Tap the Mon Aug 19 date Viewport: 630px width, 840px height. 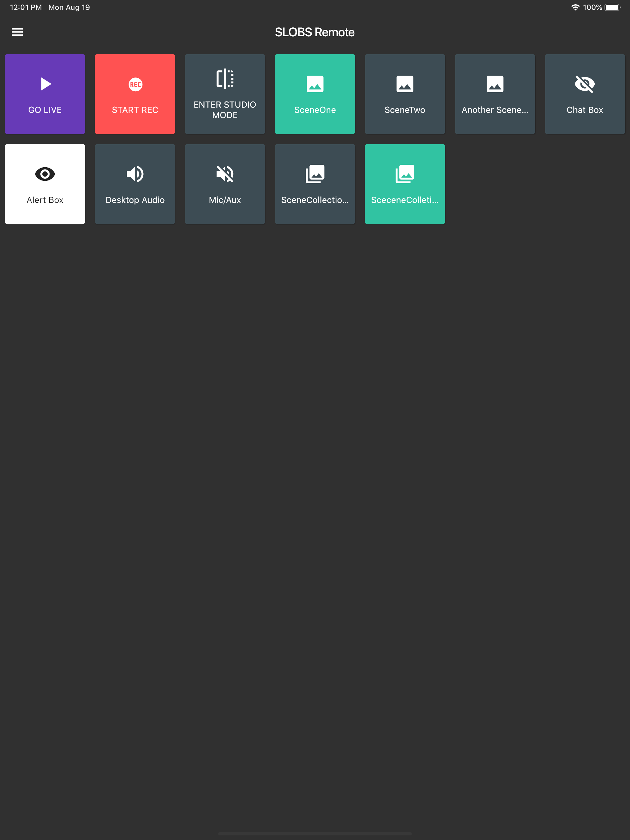pos(69,7)
